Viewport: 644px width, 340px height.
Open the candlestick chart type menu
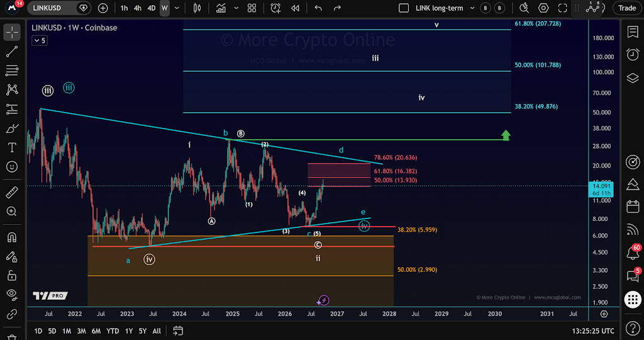(197, 8)
